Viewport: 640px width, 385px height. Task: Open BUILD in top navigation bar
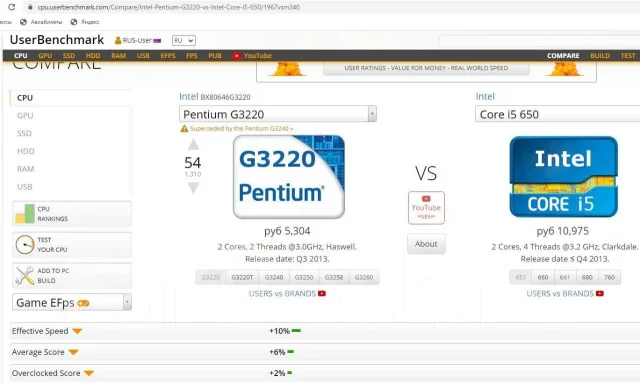600,56
